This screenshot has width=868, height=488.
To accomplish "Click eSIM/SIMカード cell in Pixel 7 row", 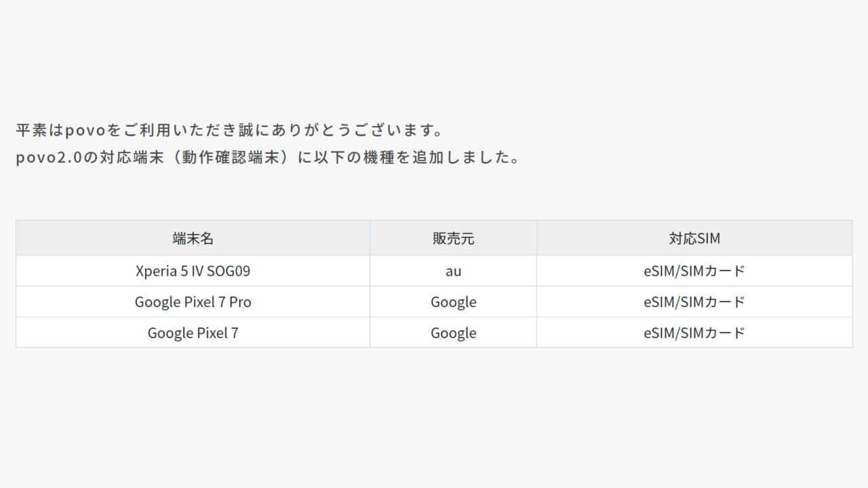I will (x=694, y=333).
